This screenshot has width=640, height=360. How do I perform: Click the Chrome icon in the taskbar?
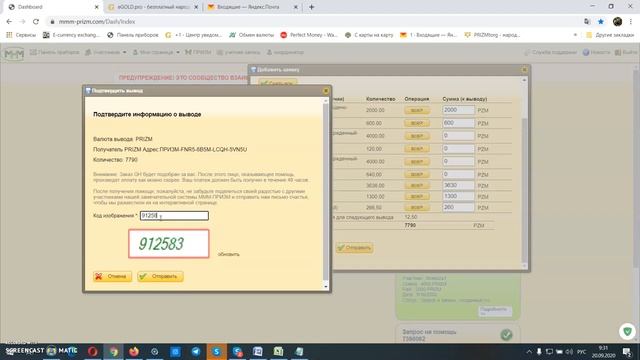pyautogui.click(x=113, y=351)
